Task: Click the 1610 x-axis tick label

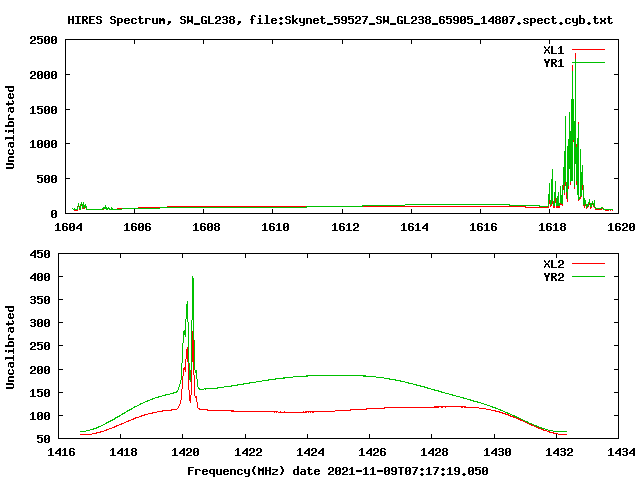Action: 275,227
